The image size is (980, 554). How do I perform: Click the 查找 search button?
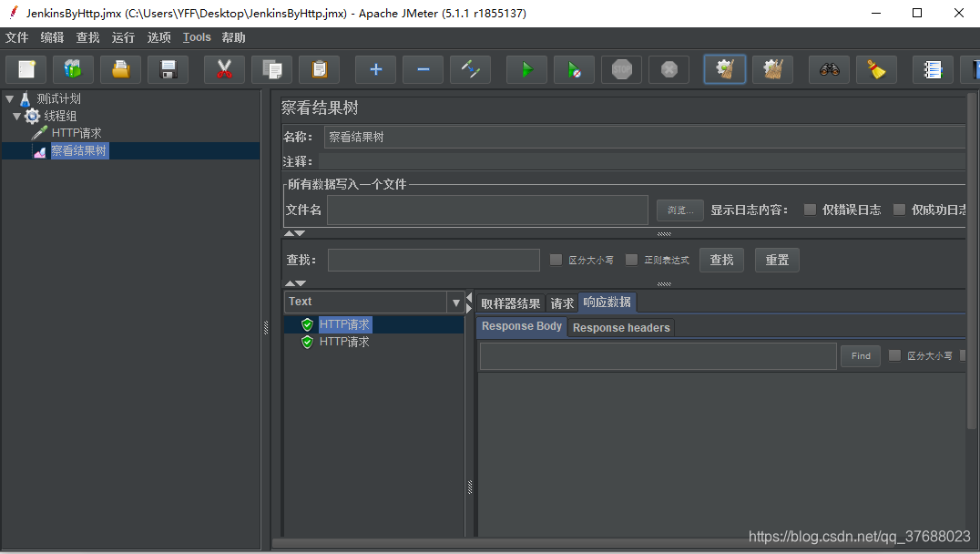point(722,260)
